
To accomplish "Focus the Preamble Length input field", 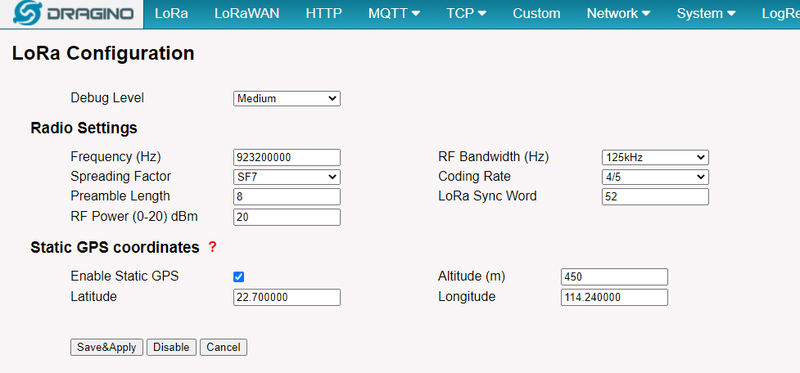I will pos(287,196).
